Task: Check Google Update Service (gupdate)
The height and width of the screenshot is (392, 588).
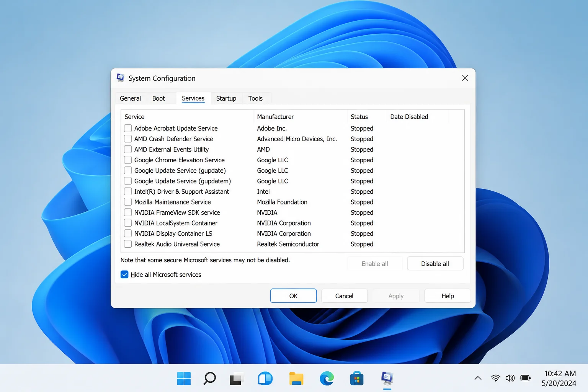Action: coord(128,170)
